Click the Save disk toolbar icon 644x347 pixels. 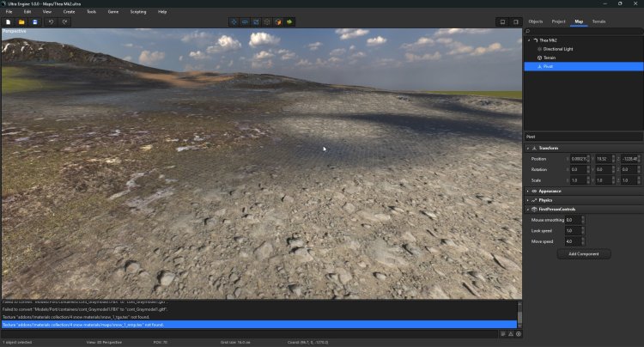click(34, 21)
